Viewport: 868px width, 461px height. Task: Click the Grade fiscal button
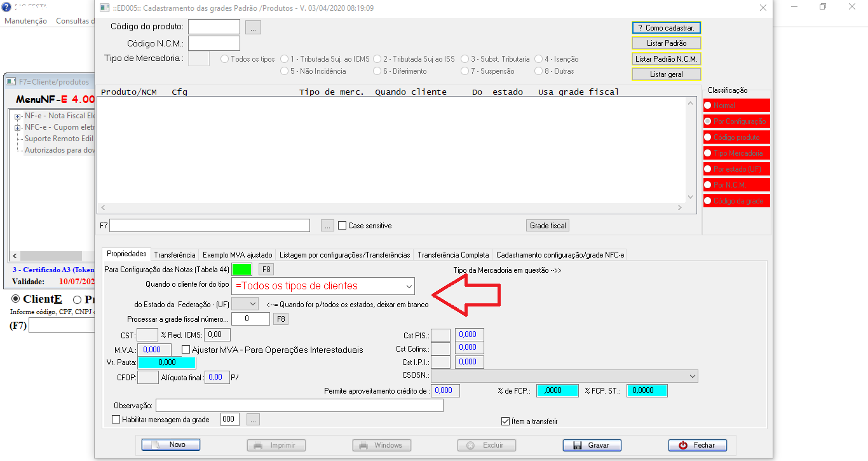pos(548,226)
